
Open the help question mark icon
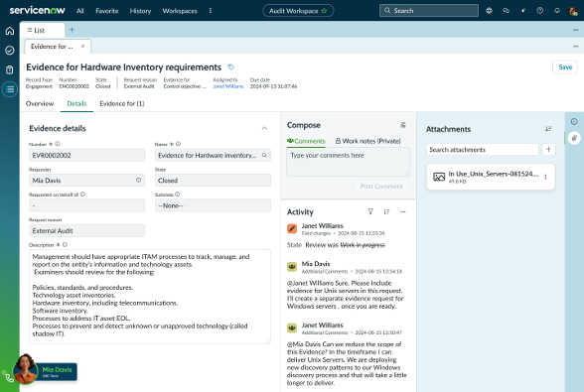click(x=539, y=11)
